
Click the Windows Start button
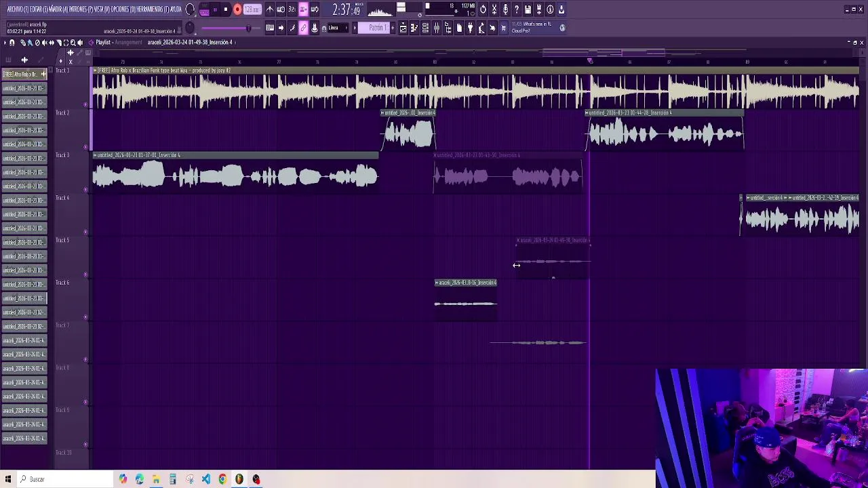(8, 479)
